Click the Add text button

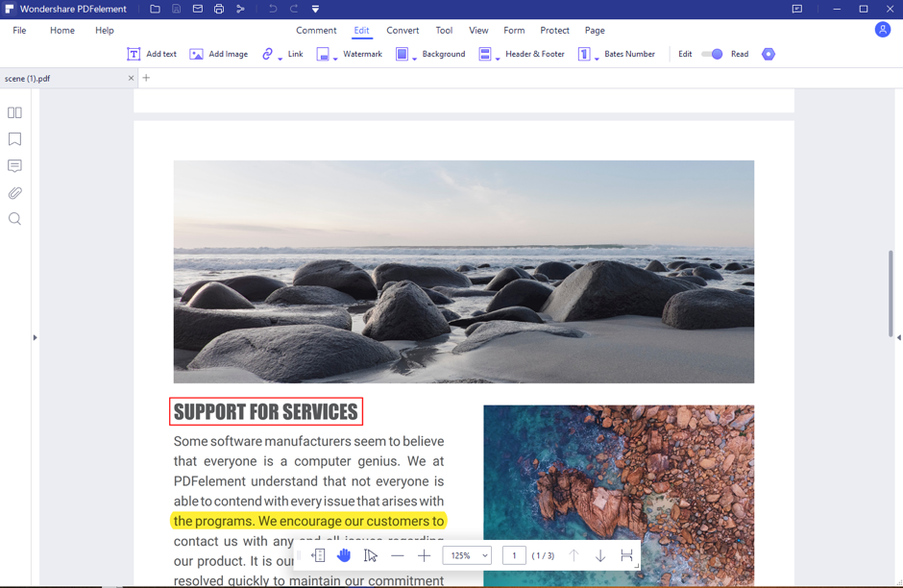tap(152, 54)
